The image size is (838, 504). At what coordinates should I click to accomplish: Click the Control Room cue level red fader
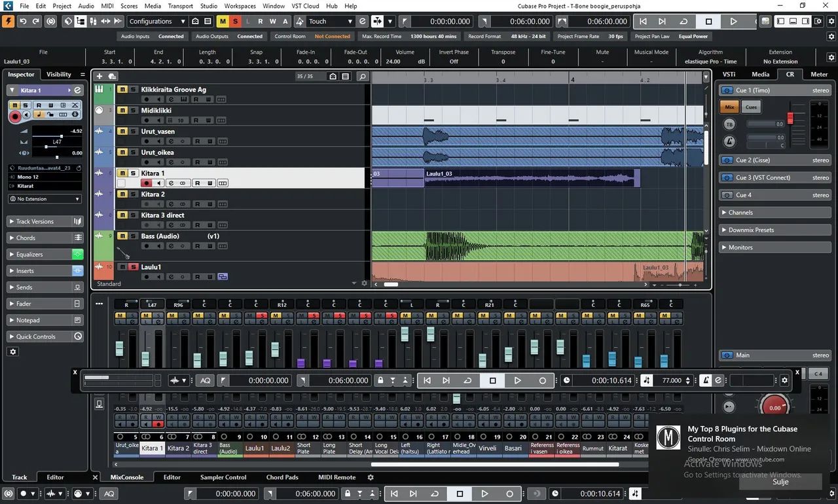[790, 118]
